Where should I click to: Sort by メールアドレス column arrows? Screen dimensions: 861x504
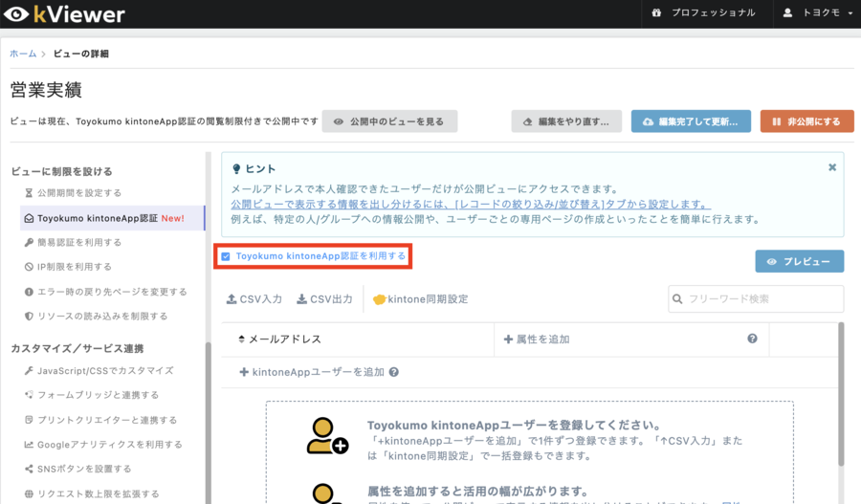pos(241,340)
